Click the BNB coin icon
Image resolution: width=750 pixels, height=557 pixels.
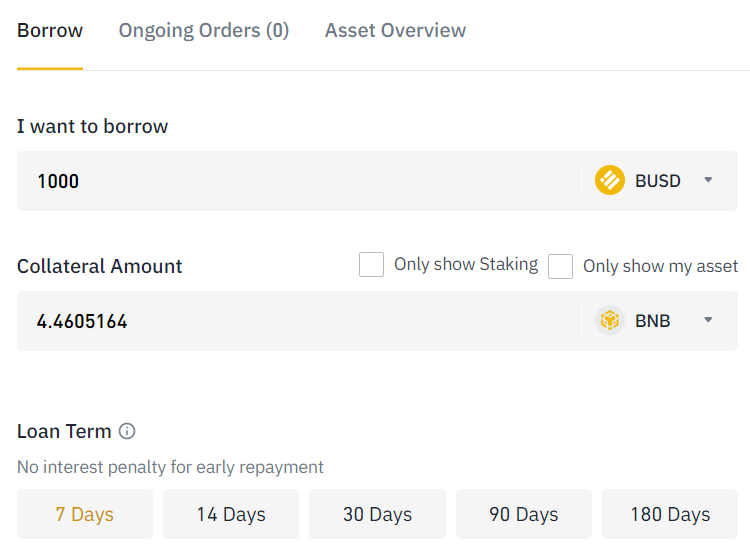coord(610,321)
